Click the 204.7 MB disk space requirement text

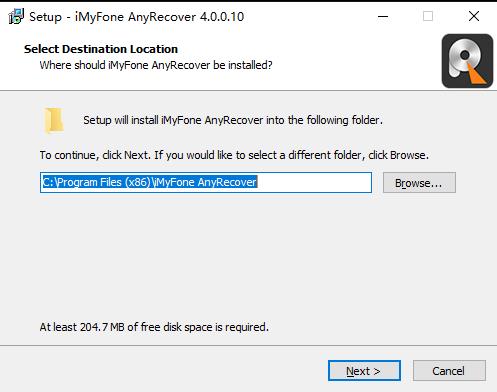[154, 327]
